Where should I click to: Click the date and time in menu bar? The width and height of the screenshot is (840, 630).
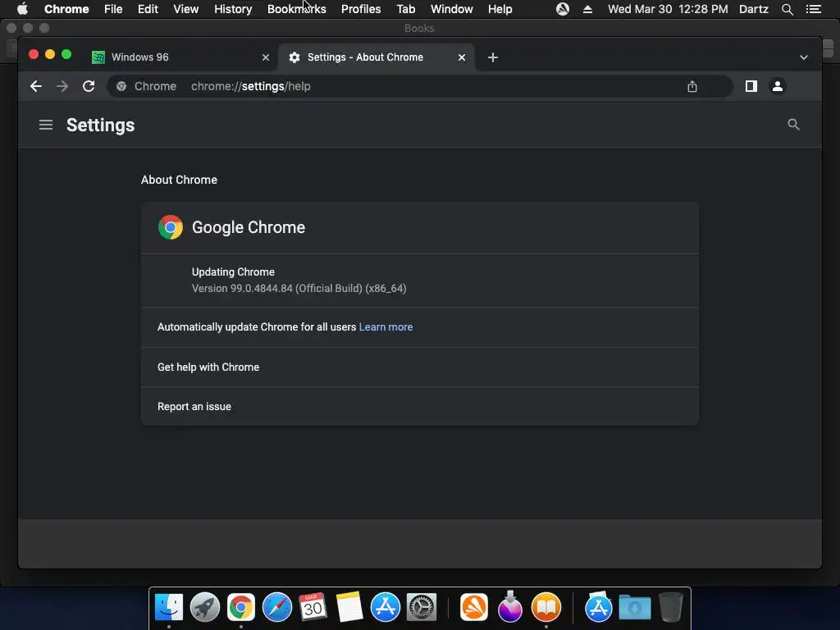[x=668, y=9]
